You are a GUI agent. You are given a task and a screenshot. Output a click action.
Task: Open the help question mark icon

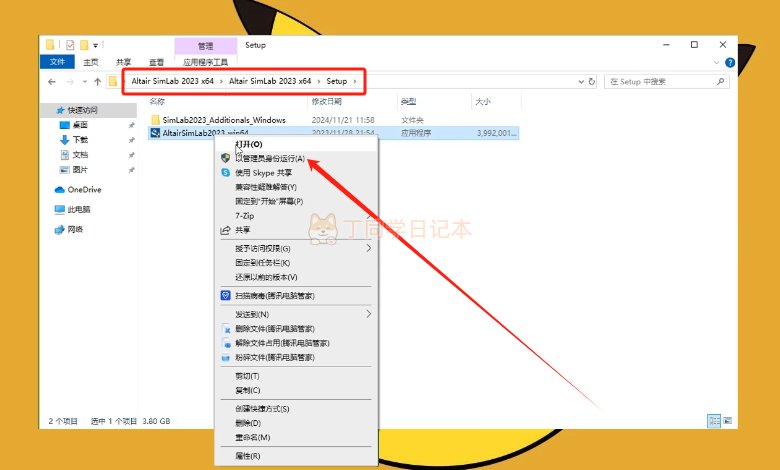tap(730, 63)
